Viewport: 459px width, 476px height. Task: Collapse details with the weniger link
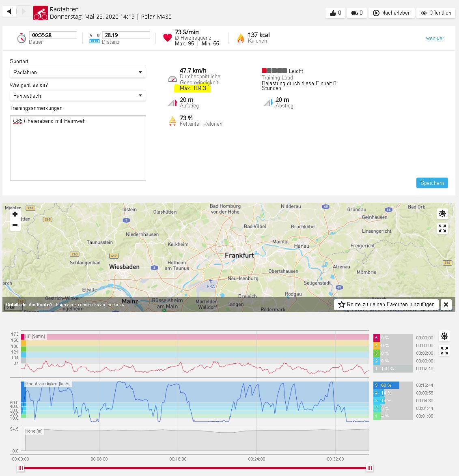pos(435,39)
